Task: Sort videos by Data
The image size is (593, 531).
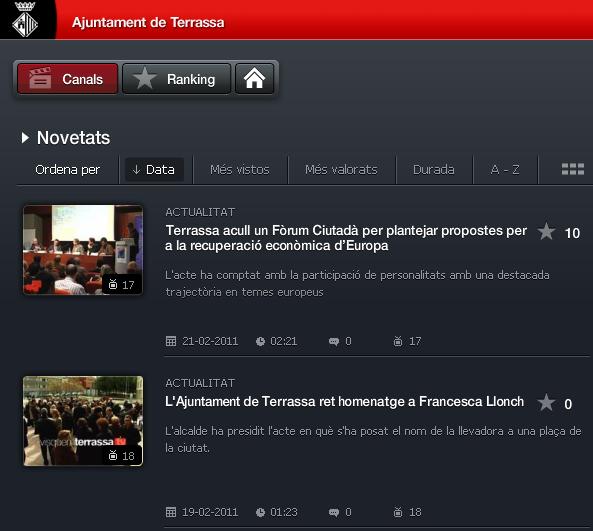Action: (x=154, y=169)
